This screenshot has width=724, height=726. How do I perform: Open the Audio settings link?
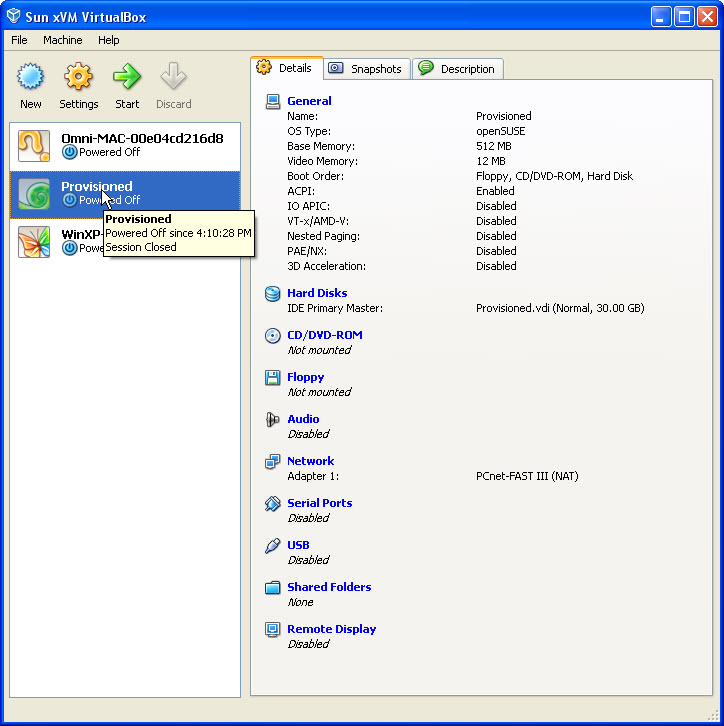click(x=303, y=419)
